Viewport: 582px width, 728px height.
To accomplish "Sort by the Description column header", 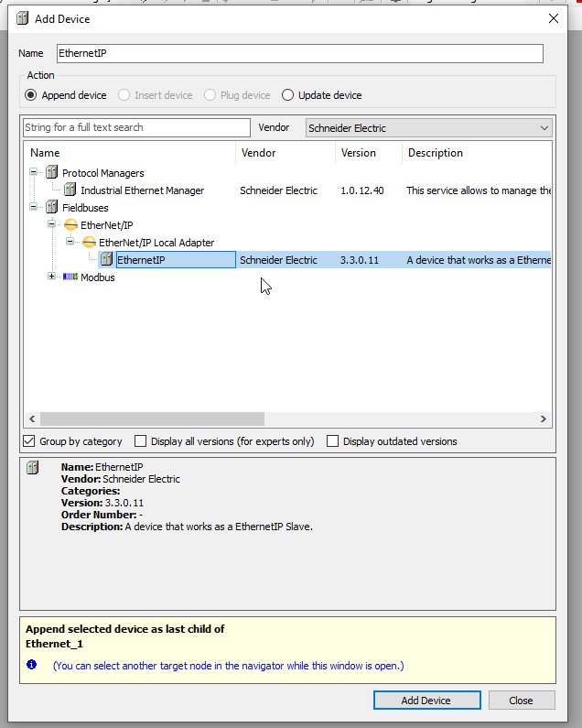I will (477, 153).
